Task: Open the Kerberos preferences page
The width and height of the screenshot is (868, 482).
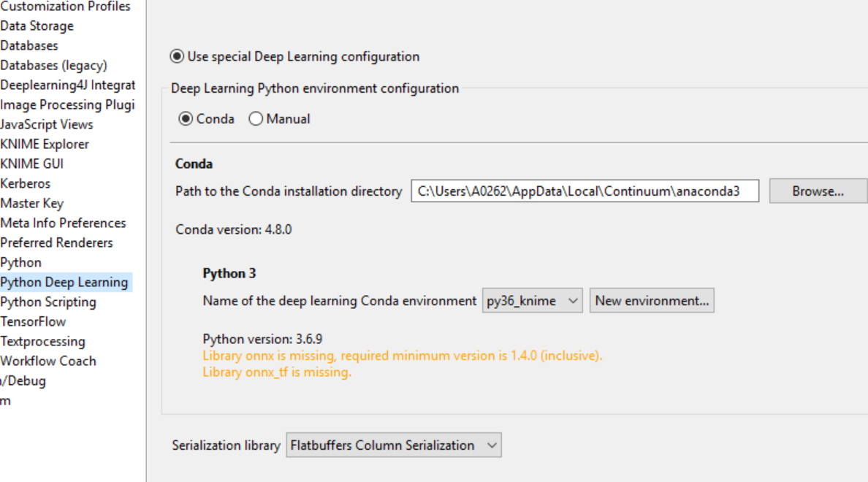Action: pyautogui.click(x=25, y=183)
